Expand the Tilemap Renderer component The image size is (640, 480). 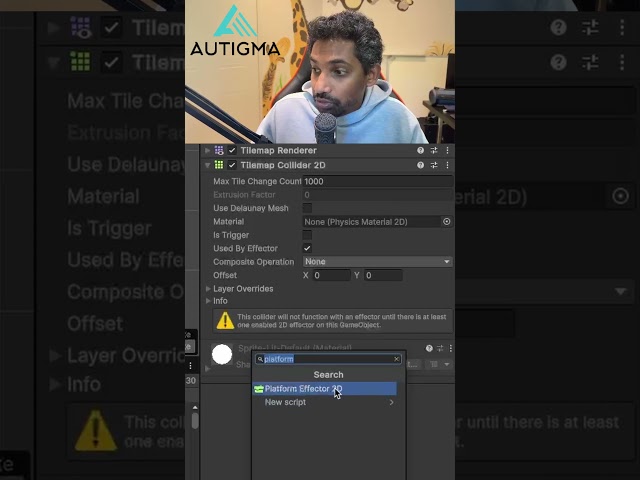pyautogui.click(x=207, y=151)
